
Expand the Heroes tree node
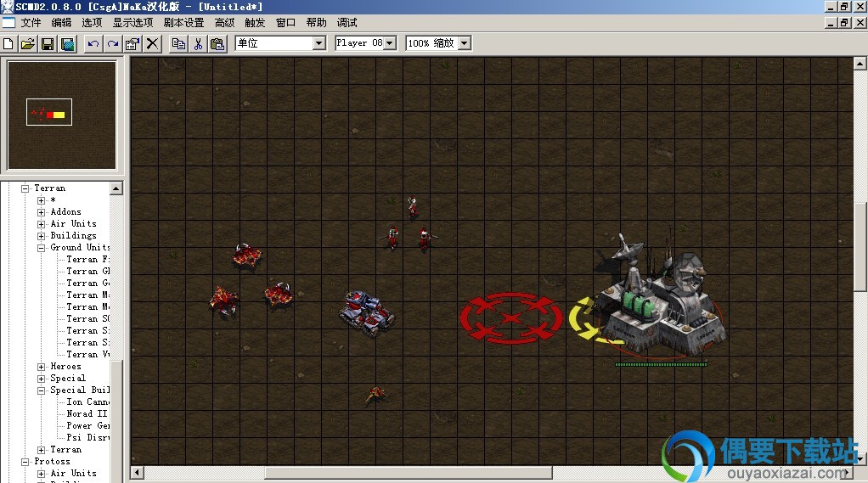point(41,367)
